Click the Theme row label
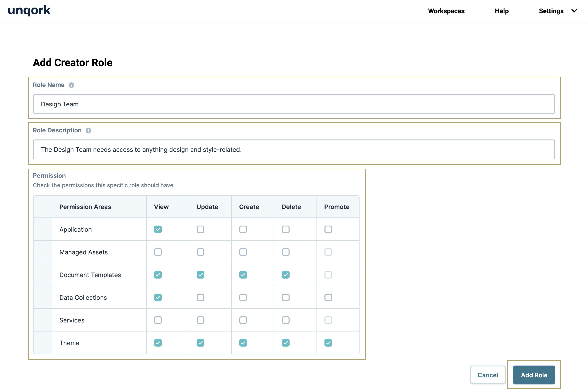588x392 pixels. [69, 343]
